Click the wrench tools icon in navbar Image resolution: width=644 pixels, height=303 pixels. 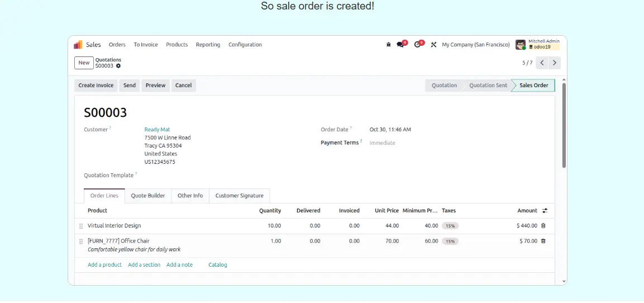(x=433, y=45)
